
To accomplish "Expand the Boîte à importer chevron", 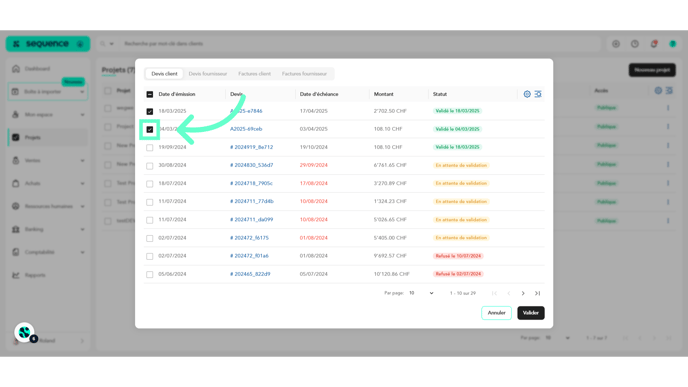I will pyautogui.click(x=82, y=92).
